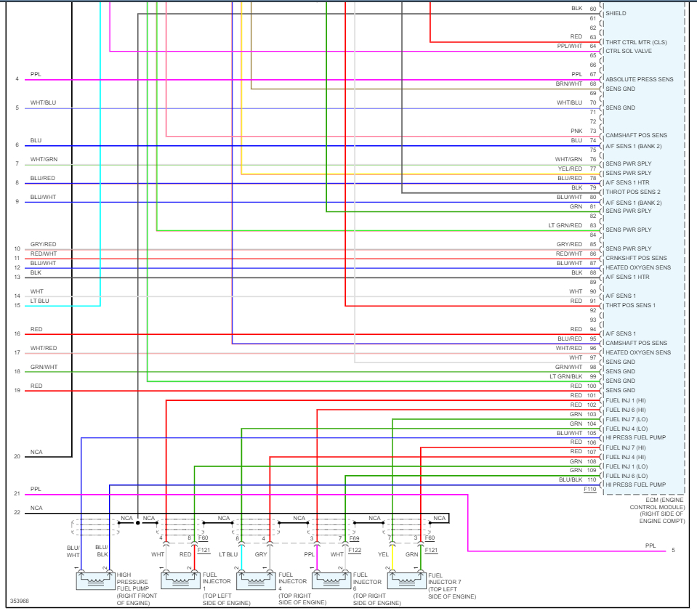
Task: Click the LT GRN/BLK wire label
Action: click(566, 376)
